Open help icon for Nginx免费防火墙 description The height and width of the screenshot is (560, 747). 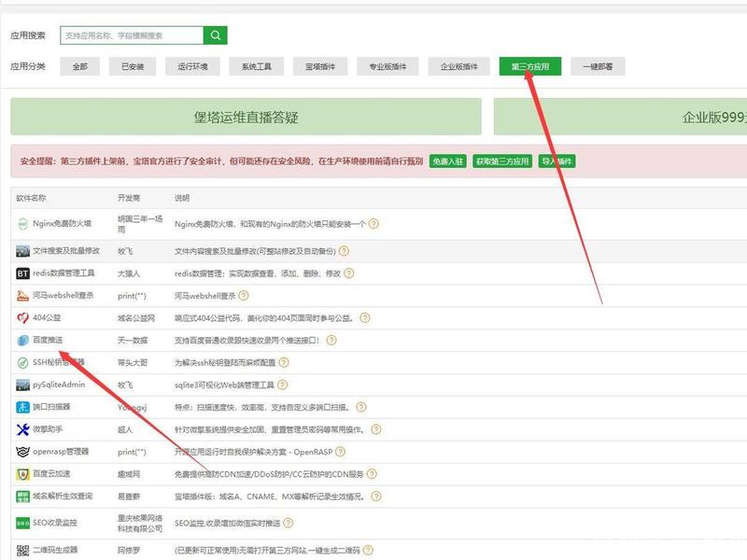tap(374, 224)
